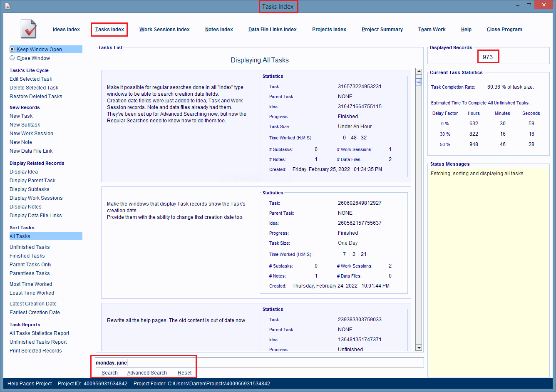Click the tasks list scrollbar down arrow
The height and width of the screenshot is (392, 556).
pyautogui.click(x=419, y=348)
